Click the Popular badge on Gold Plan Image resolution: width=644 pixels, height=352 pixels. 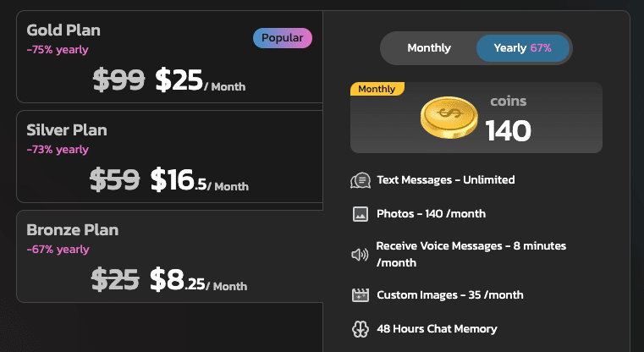283,38
